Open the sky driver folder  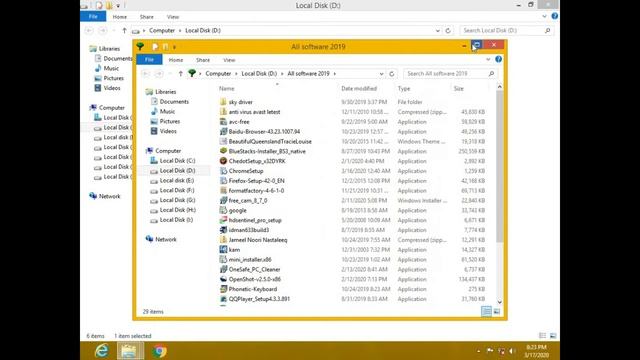point(240,102)
